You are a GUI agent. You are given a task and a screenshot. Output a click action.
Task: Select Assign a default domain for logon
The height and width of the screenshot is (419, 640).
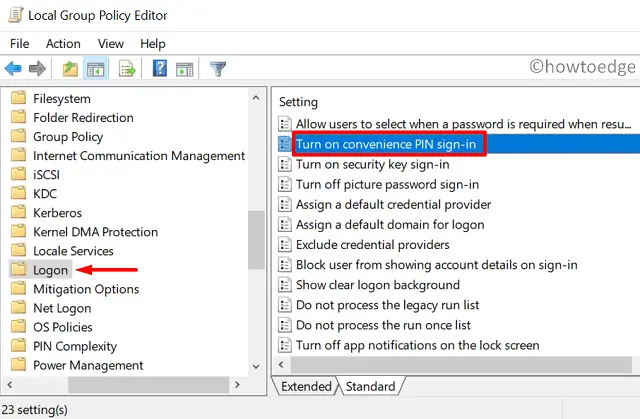pyautogui.click(x=390, y=224)
